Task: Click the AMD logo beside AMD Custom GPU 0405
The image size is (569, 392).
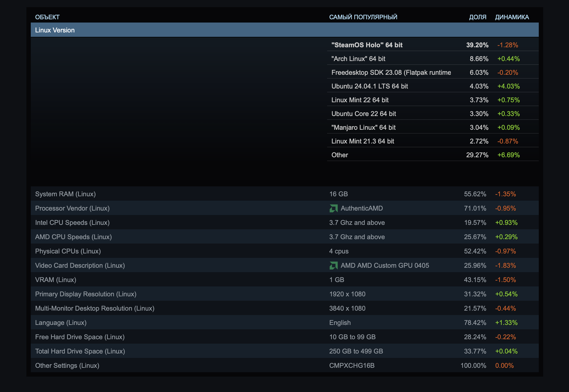Action: pos(333,266)
